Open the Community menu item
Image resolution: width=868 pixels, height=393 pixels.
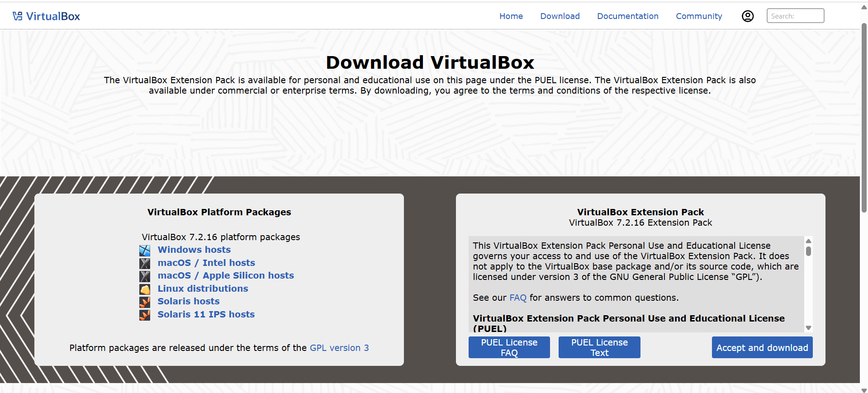699,16
